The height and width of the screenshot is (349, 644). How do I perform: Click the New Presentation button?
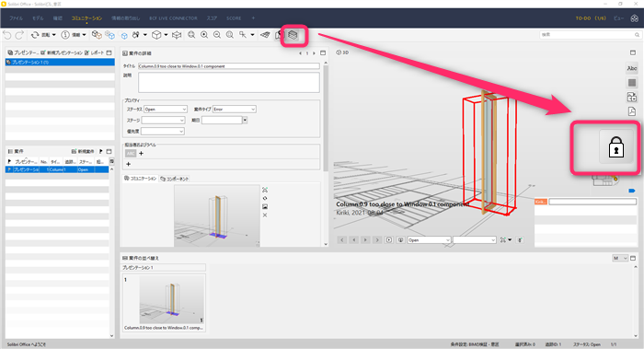pos(62,52)
